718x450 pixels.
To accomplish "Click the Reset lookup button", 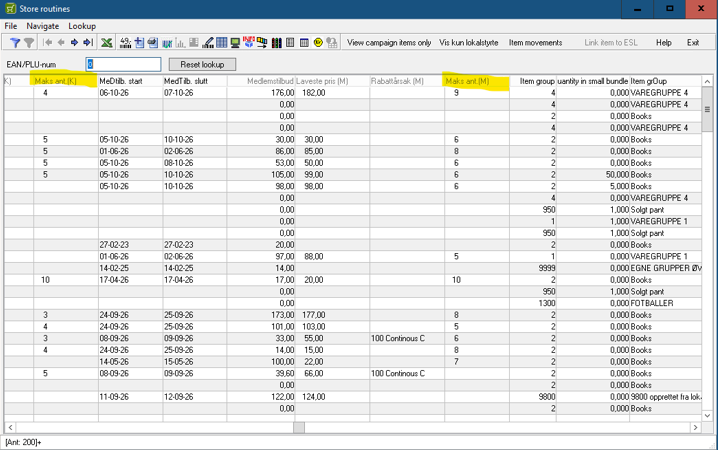I will click(202, 65).
